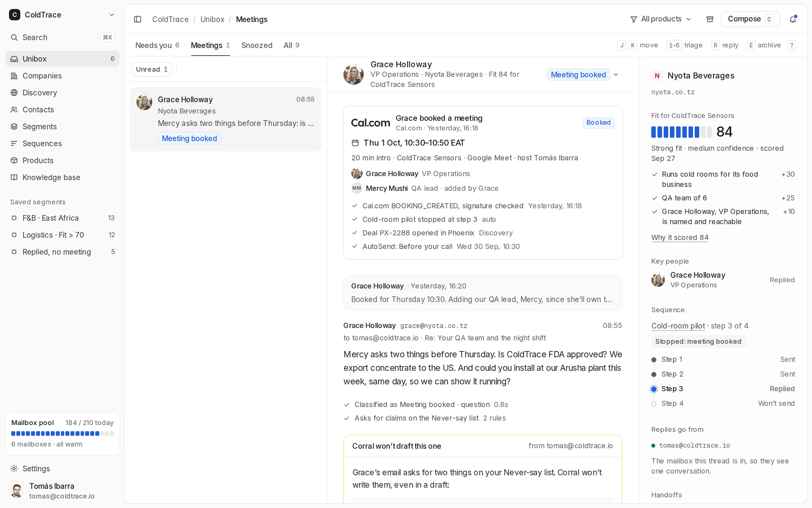
Task: Open Logistics · Fit > 70 segment
Action: coord(63,235)
